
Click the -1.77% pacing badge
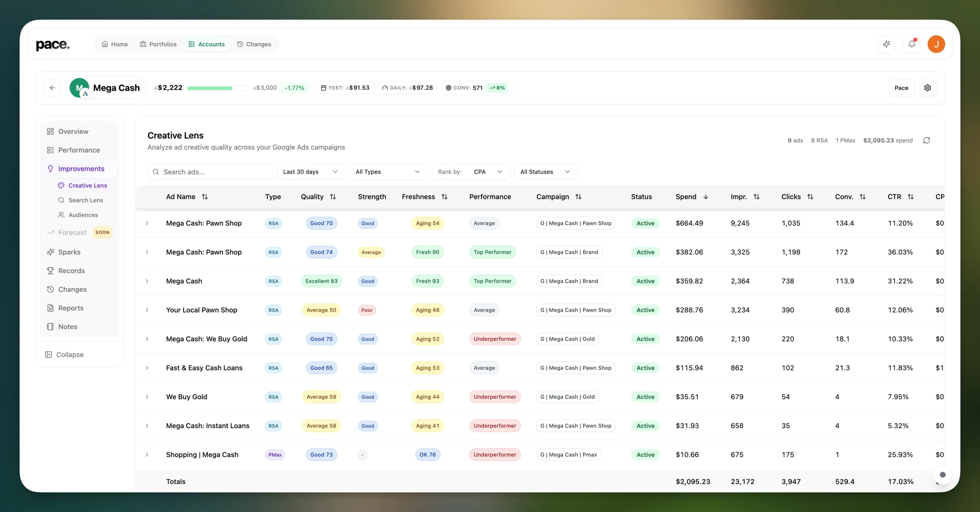[x=294, y=88]
